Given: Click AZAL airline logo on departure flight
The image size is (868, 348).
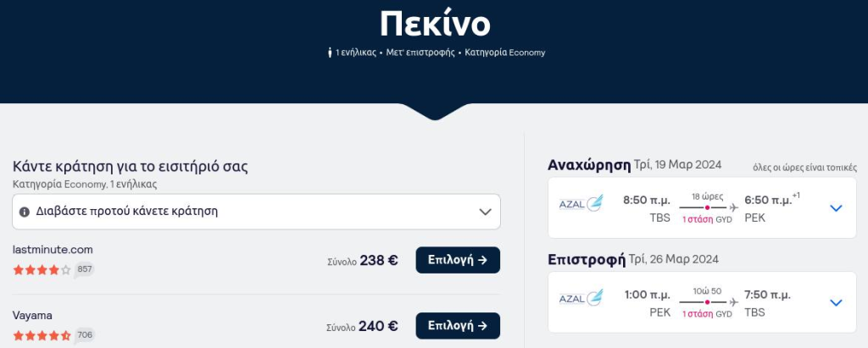Looking at the screenshot, I should click(581, 203).
